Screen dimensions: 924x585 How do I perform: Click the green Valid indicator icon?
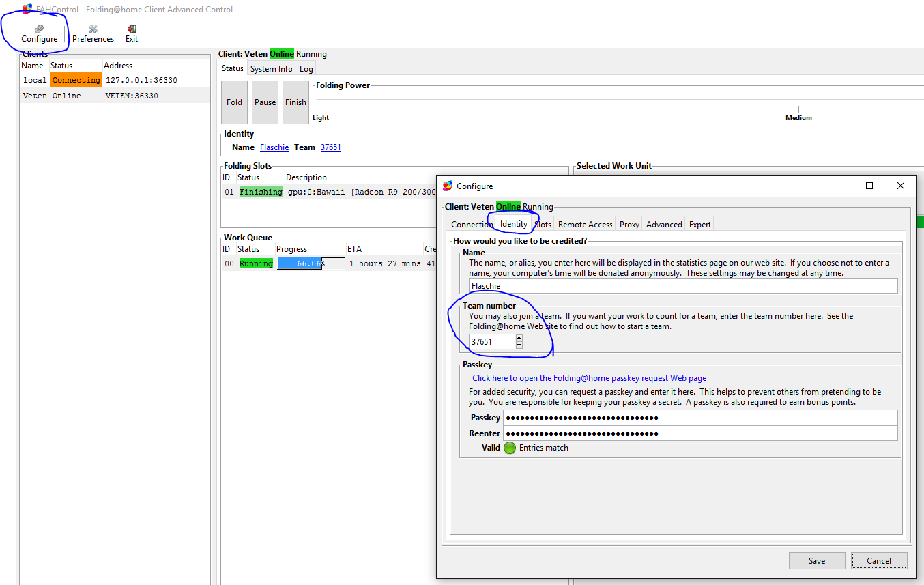tap(510, 448)
